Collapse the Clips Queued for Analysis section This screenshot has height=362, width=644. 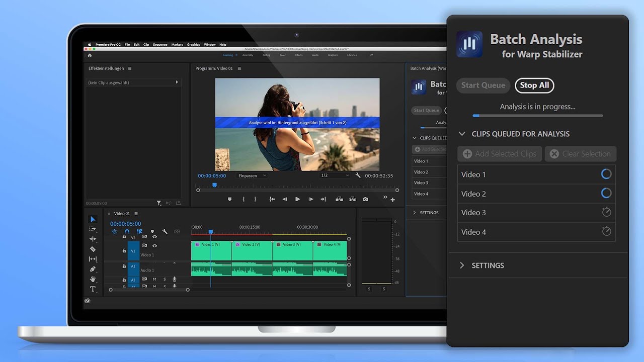point(462,134)
